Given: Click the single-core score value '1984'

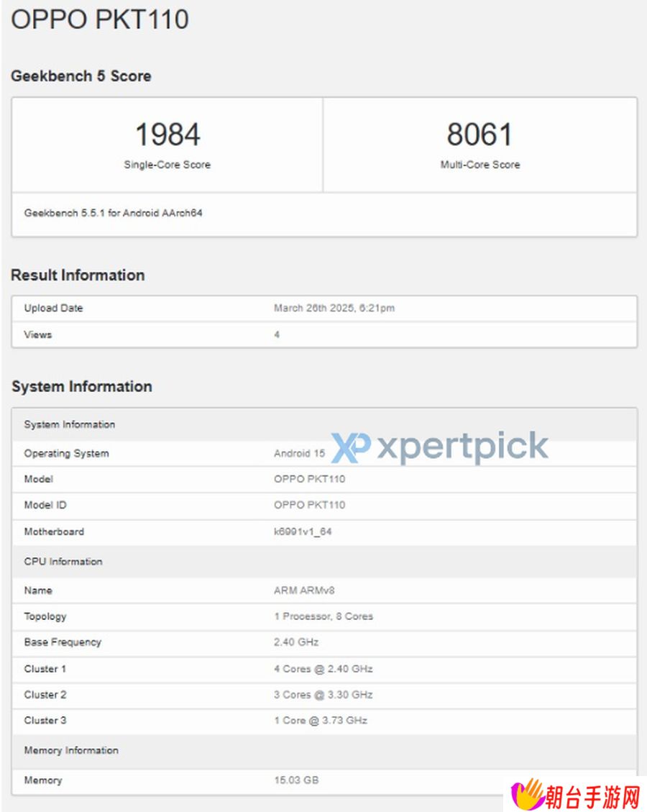Looking at the screenshot, I should point(168,134).
